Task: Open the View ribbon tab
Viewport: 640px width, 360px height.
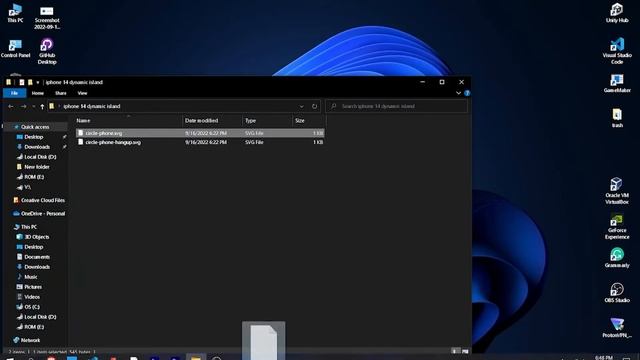Action: [x=82, y=93]
